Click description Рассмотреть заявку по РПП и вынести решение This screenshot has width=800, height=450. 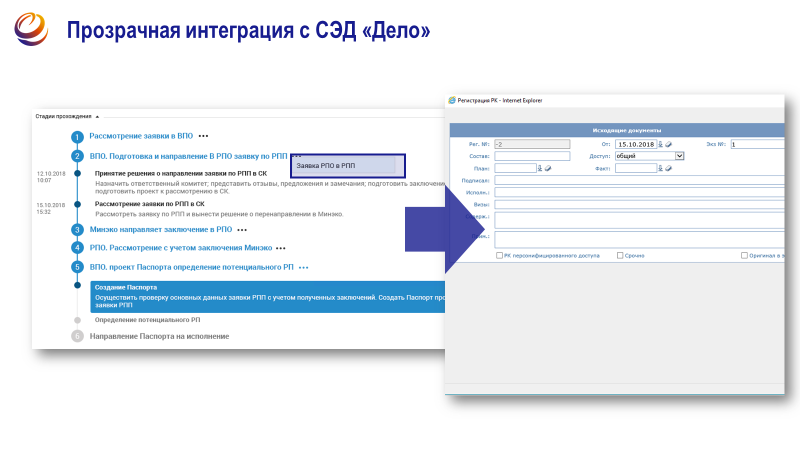tap(219, 214)
